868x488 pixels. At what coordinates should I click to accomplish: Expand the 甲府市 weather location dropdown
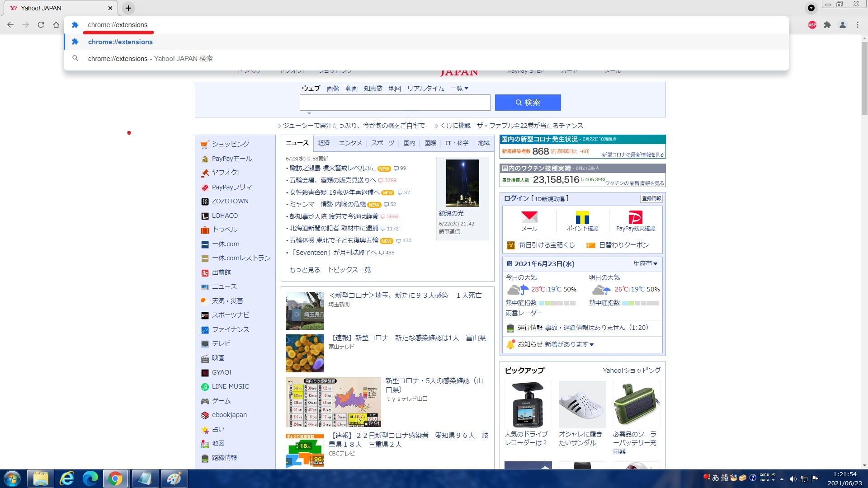646,263
